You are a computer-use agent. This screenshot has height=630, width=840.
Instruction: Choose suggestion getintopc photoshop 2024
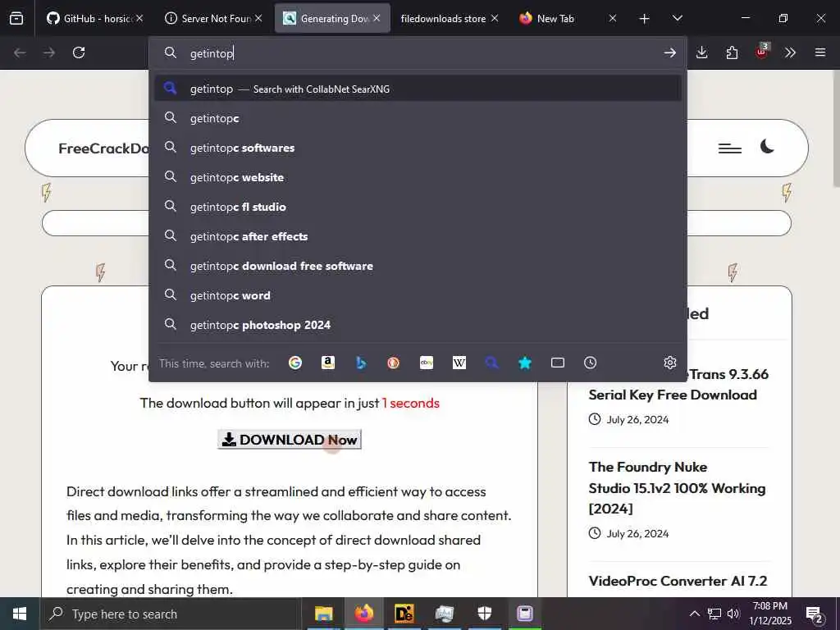[418, 325]
